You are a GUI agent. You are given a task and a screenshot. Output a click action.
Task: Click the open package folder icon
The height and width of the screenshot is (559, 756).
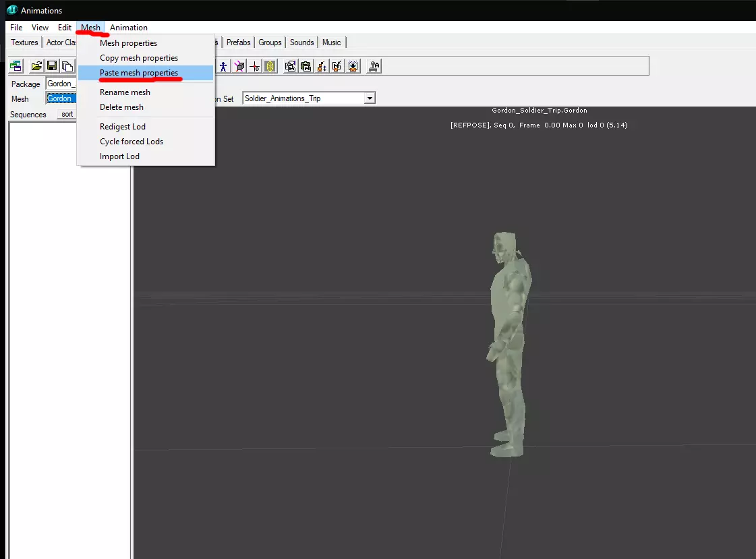pyautogui.click(x=36, y=66)
